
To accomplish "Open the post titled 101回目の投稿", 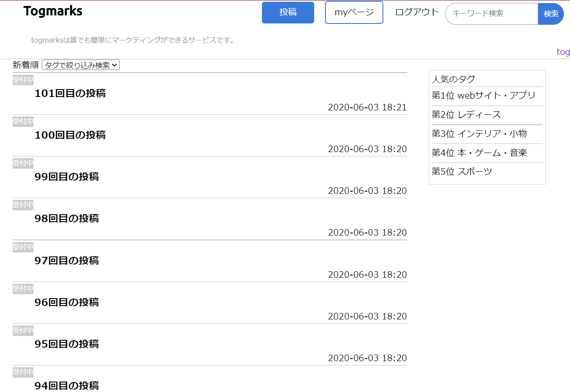I will point(70,93).
